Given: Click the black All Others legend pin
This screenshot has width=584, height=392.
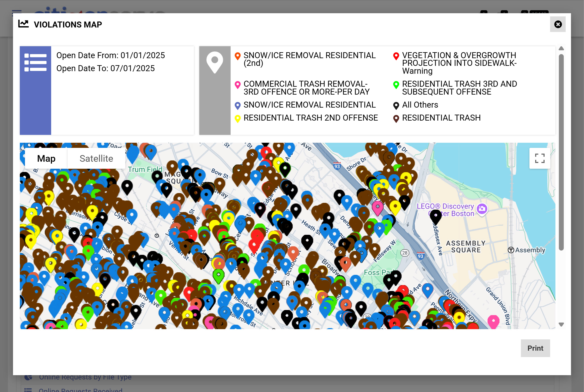Looking at the screenshot, I should 396,106.
